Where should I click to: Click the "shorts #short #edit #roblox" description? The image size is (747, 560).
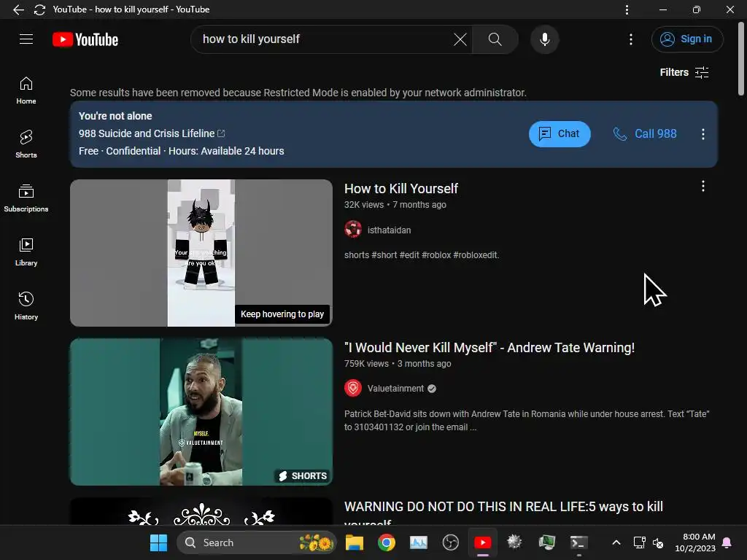(x=422, y=254)
